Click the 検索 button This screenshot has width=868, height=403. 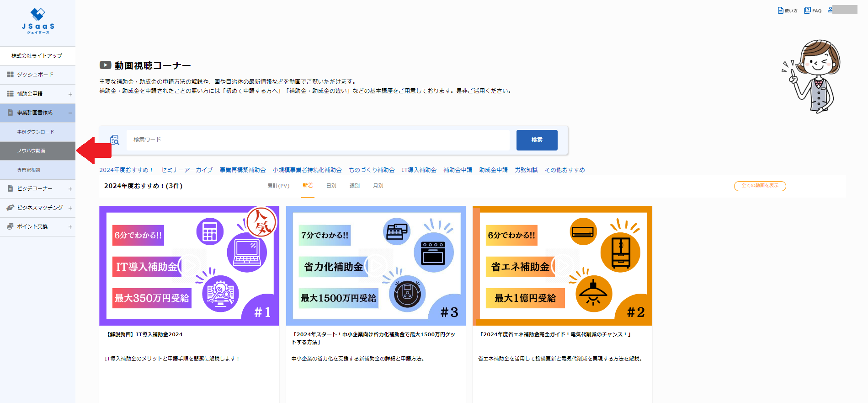537,140
